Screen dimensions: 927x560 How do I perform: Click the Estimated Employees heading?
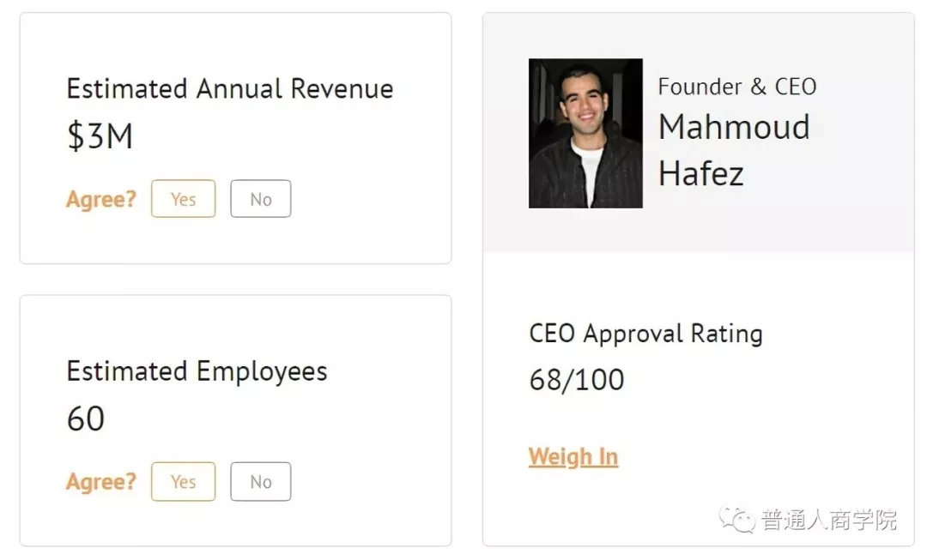click(197, 371)
